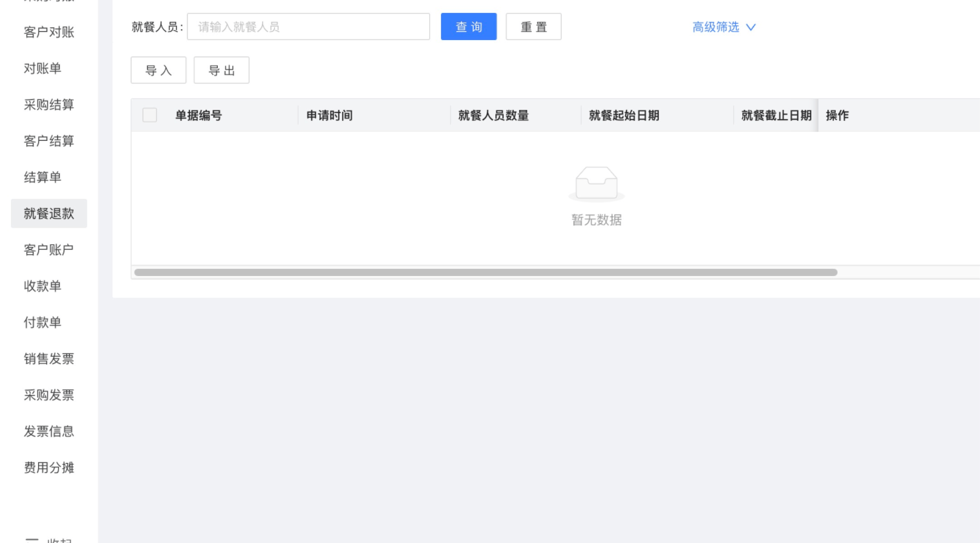The height and width of the screenshot is (543, 980).
Task: Click the 申请时间 column header
Action: click(x=330, y=116)
